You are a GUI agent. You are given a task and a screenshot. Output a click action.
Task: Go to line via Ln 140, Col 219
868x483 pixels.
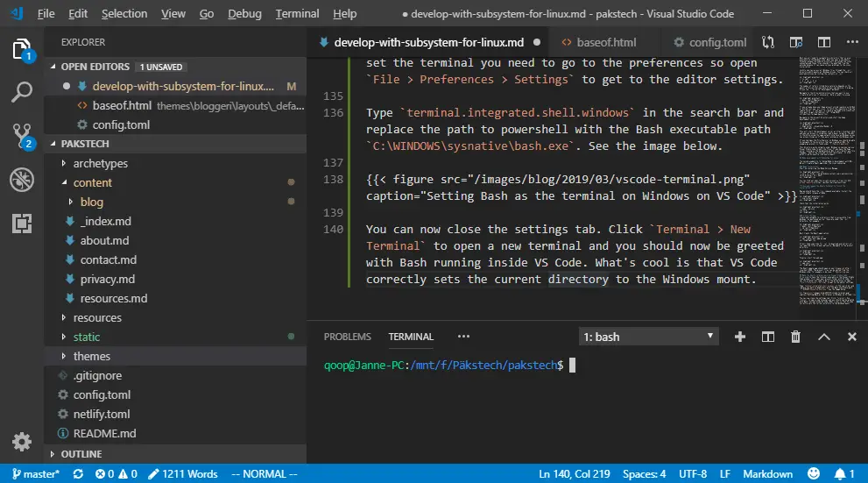(574, 474)
